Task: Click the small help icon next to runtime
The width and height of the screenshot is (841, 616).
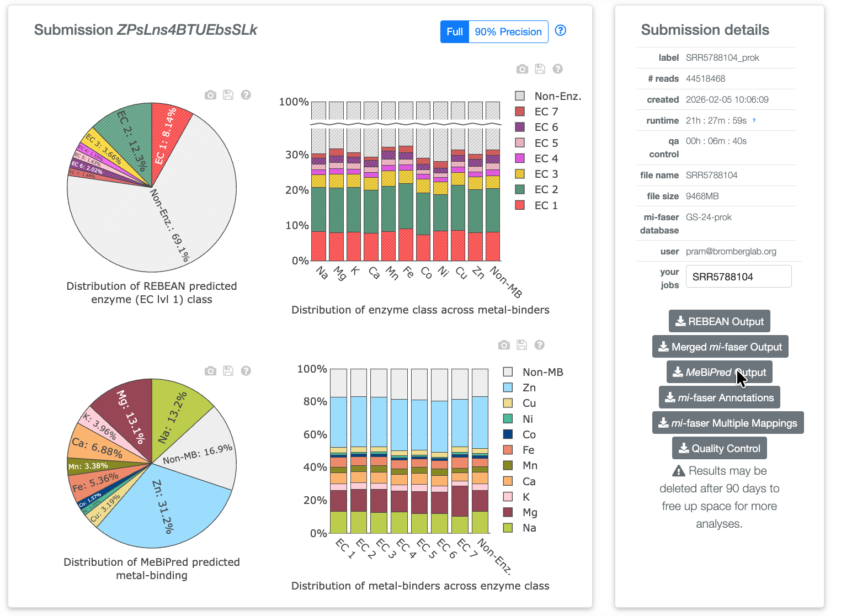Action: [754, 120]
